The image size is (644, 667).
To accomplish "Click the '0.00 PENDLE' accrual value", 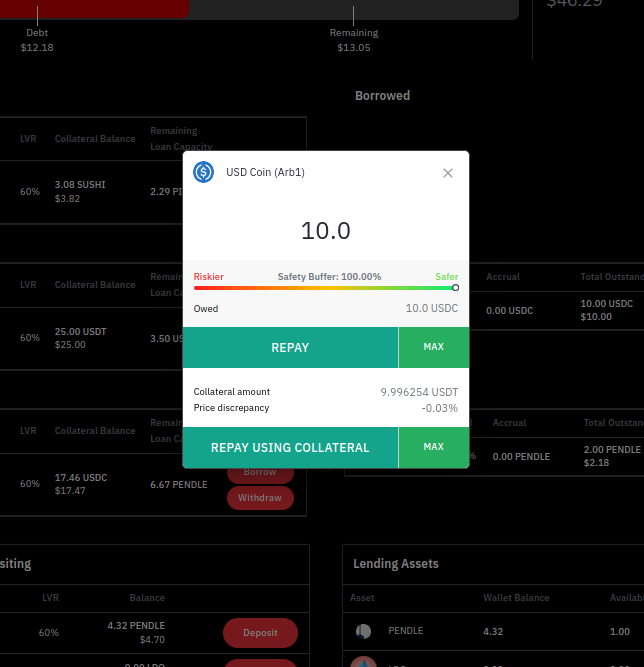I will coord(521,456).
